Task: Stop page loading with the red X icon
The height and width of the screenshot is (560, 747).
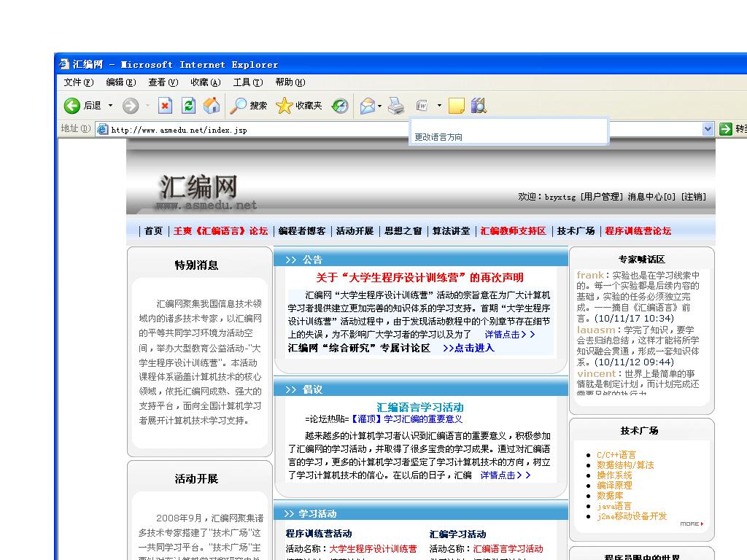Action: 165,105
